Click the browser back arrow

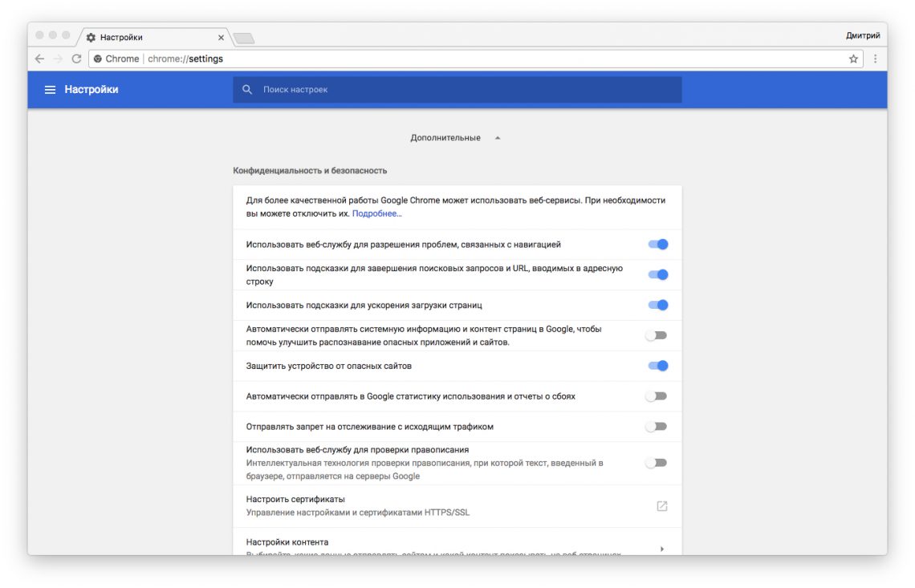[39, 59]
